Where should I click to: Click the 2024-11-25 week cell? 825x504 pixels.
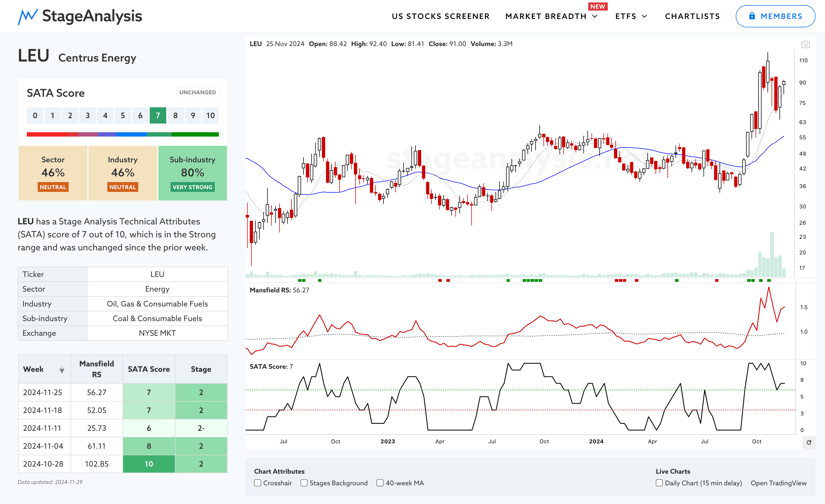point(44,392)
